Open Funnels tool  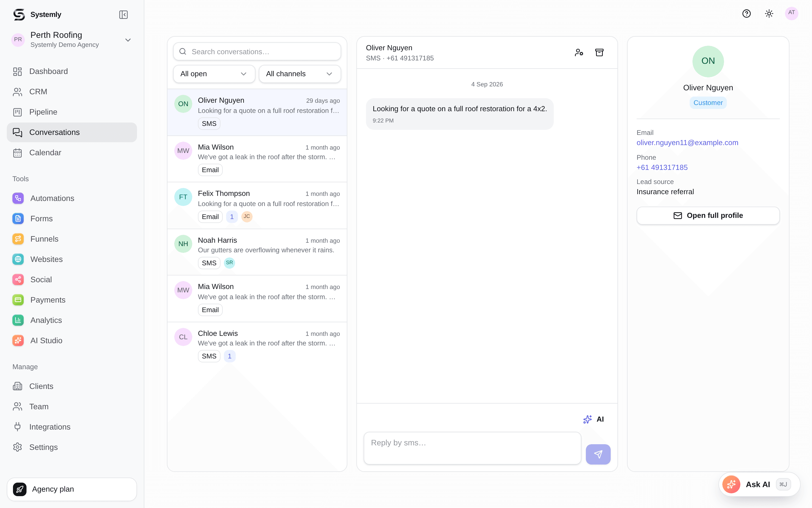(72, 239)
